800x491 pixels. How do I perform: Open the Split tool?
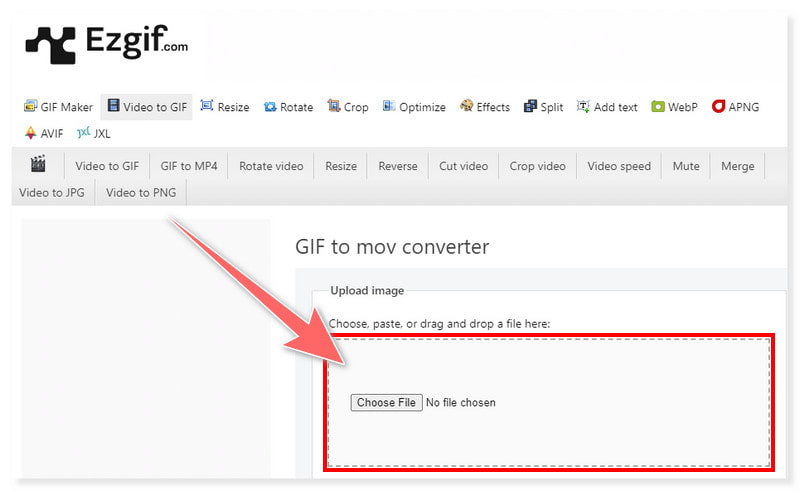[x=543, y=107]
